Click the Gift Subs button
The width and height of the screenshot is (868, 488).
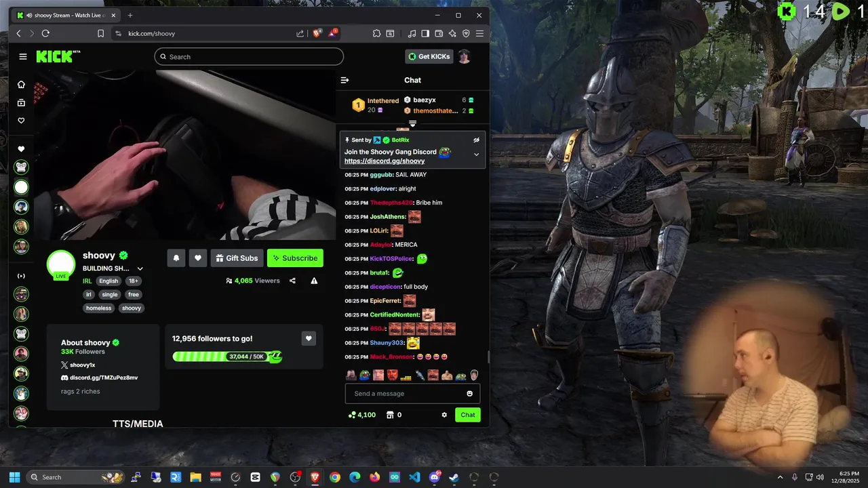[x=237, y=258]
